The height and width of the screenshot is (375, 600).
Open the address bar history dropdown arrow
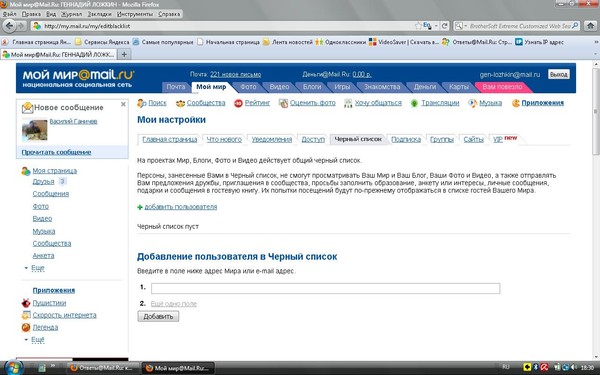[x=436, y=26]
